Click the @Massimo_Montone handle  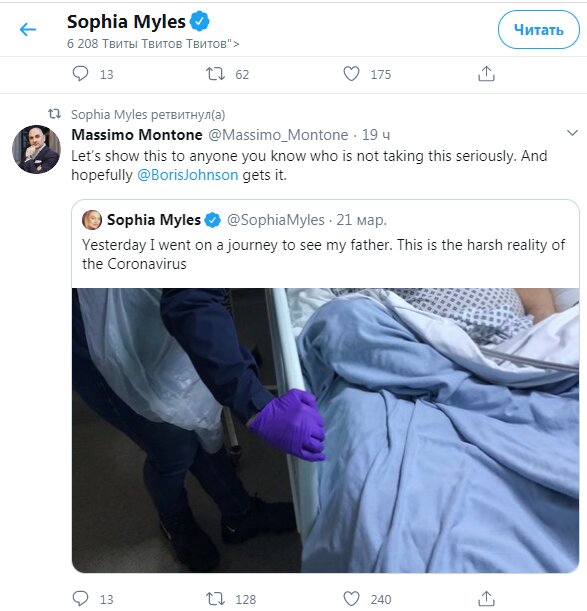(x=278, y=135)
